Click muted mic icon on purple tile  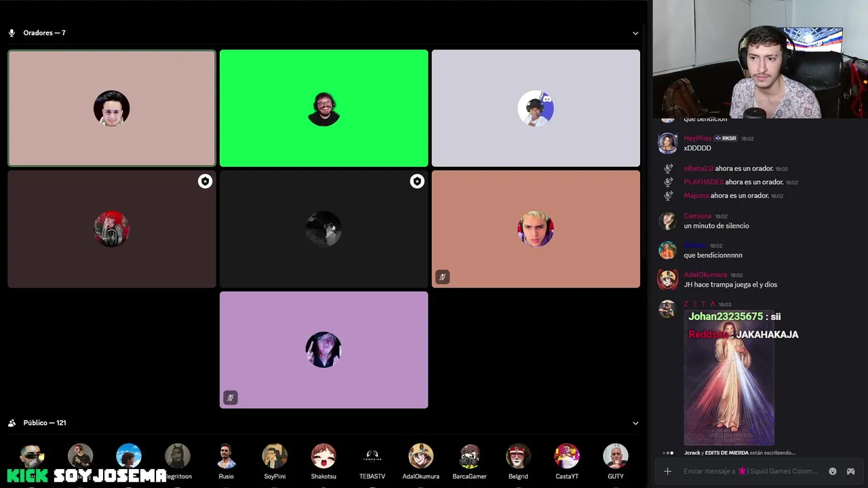[x=231, y=397]
